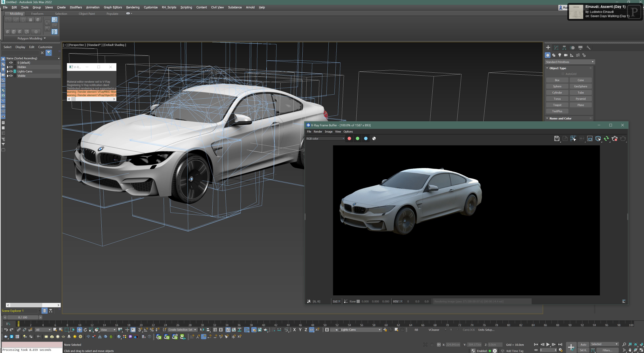Stop the render via red teapot icon
This screenshot has height=353, width=644.
[x=615, y=139]
